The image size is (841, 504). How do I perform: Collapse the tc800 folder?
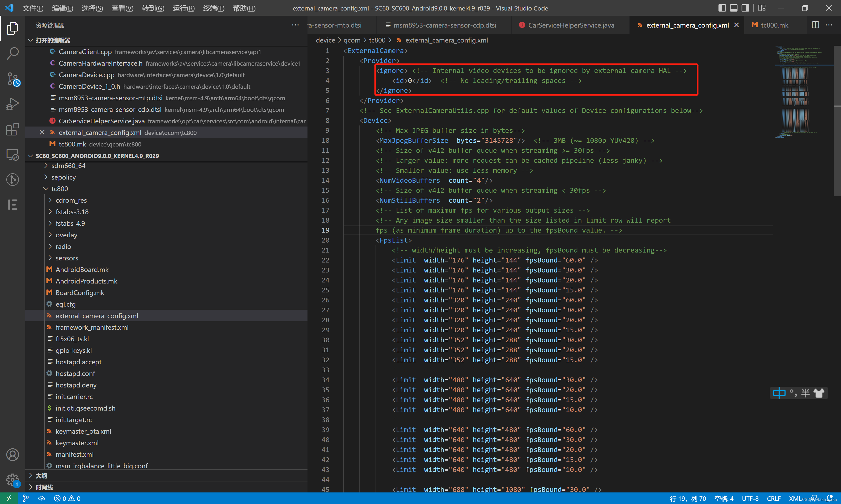click(x=59, y=188)
